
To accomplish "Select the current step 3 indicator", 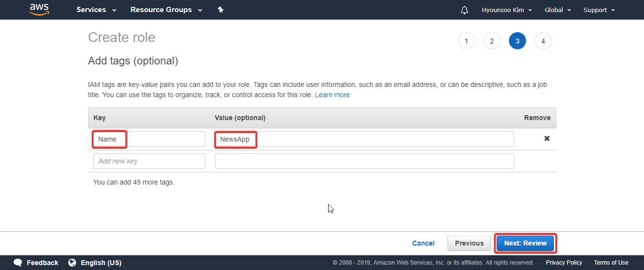I will click(x=517, y=41).
